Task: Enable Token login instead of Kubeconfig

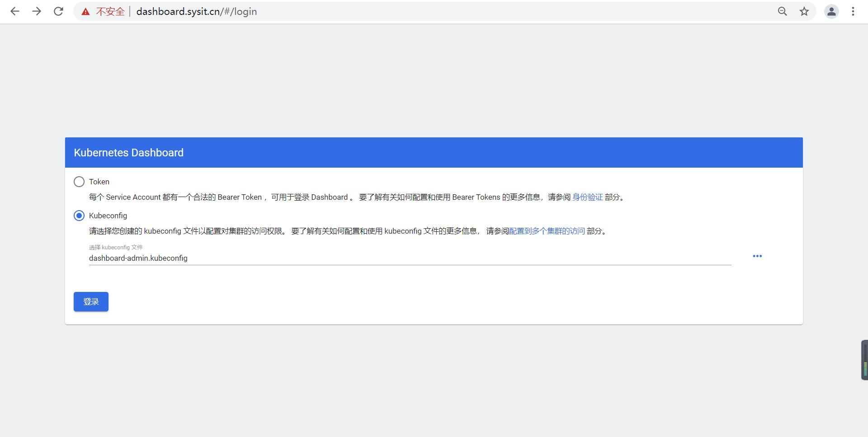Action: click(x=79, y=182)
